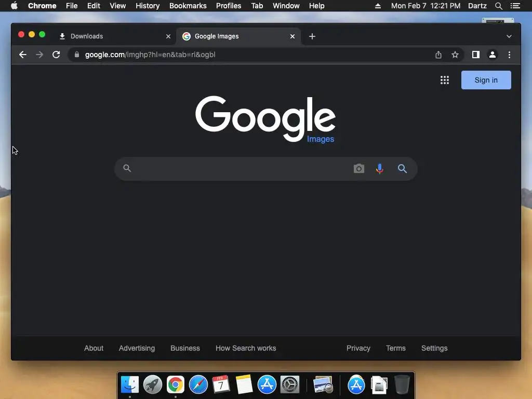
Task: Close the Downloads tab
Action: [x=168, y=36]
